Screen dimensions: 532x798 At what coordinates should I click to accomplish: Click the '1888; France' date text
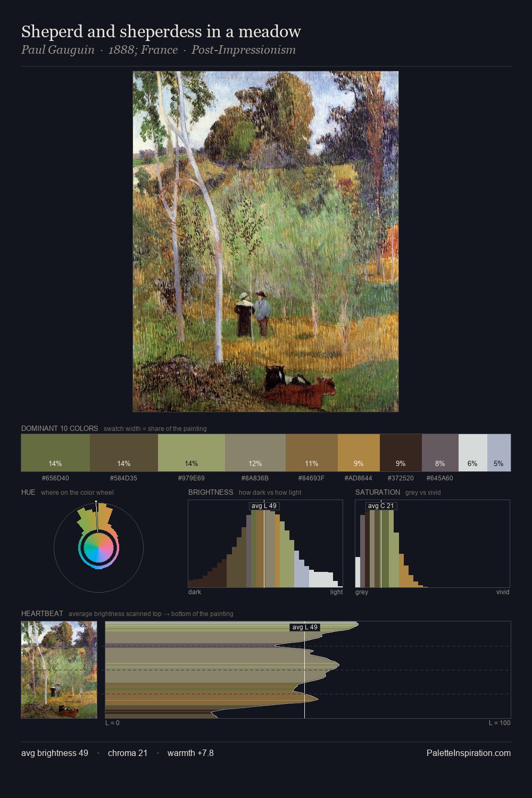click(x=143, y=50)
